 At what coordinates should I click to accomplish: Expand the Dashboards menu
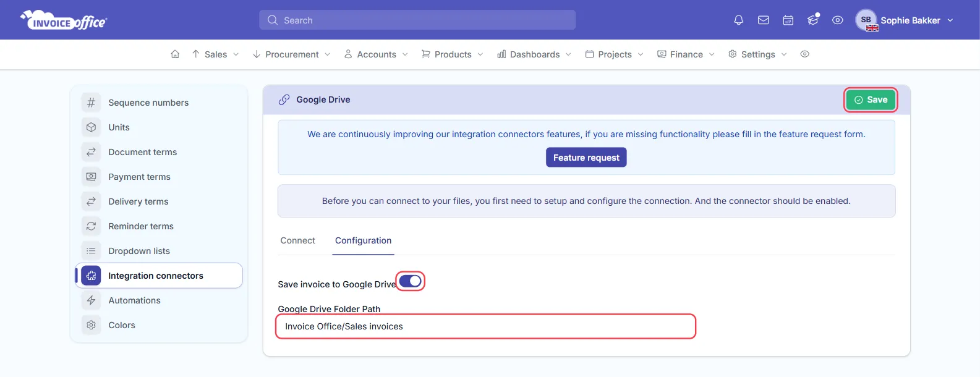point(534,54)
